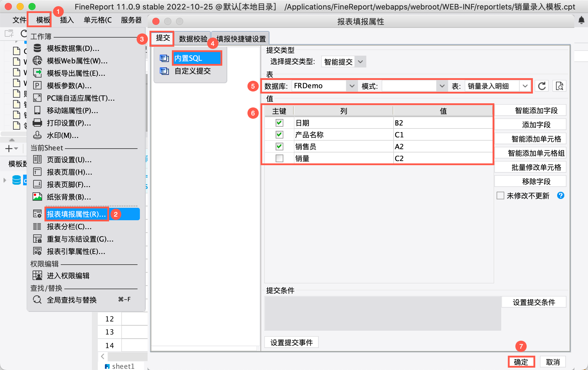Open the 插入 menu
The height and width of the screenshot is (370, 588).
[67, 20]
